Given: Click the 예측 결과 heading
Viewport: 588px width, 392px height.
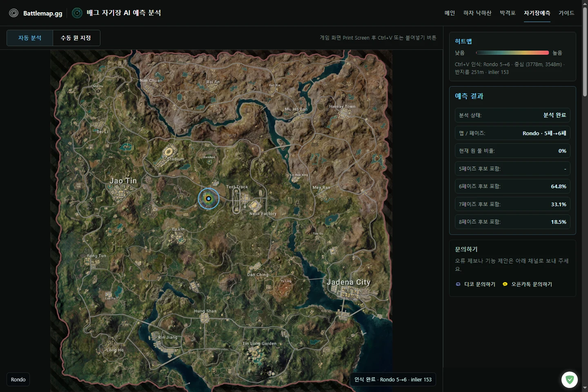Looking at the screenshot, I should [469, 96].
